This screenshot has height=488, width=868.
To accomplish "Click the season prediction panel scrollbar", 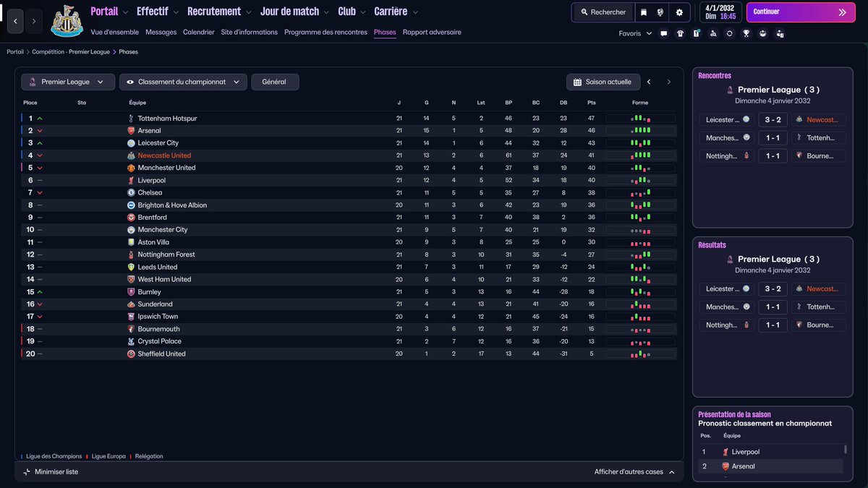I will 846,450.
